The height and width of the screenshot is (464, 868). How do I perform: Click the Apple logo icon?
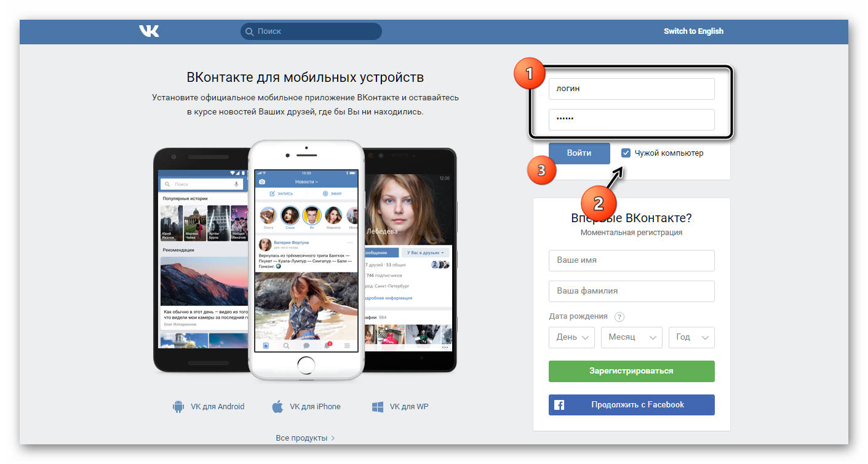(277, 406)
